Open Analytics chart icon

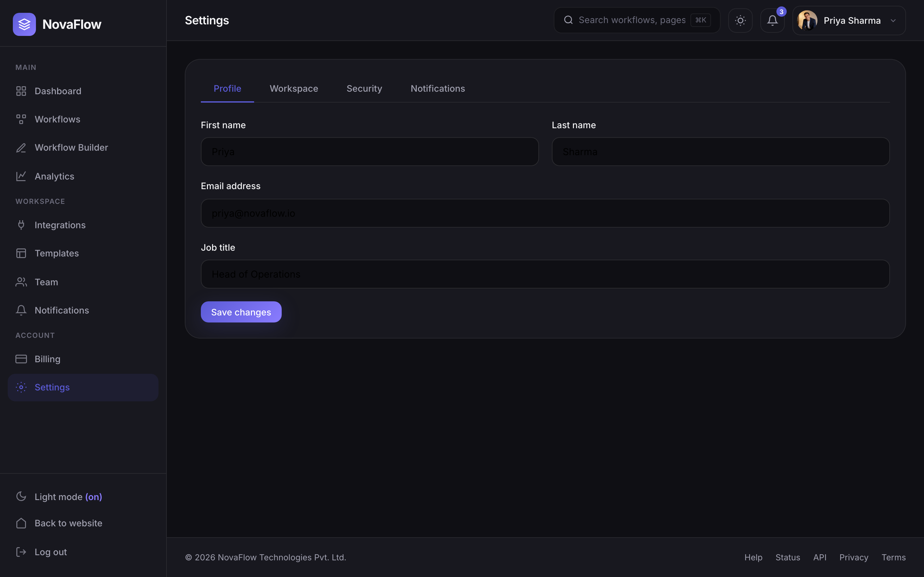(21, 176)
